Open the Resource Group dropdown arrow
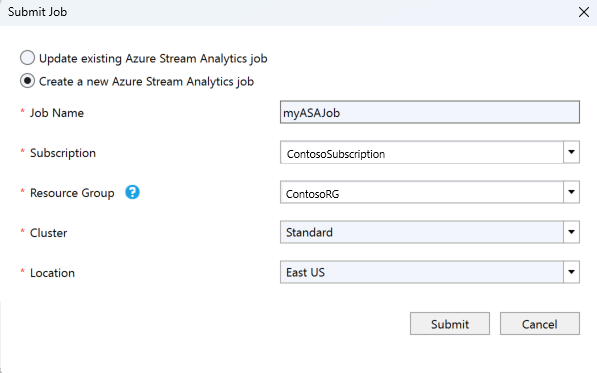 (x=571, y=192)
